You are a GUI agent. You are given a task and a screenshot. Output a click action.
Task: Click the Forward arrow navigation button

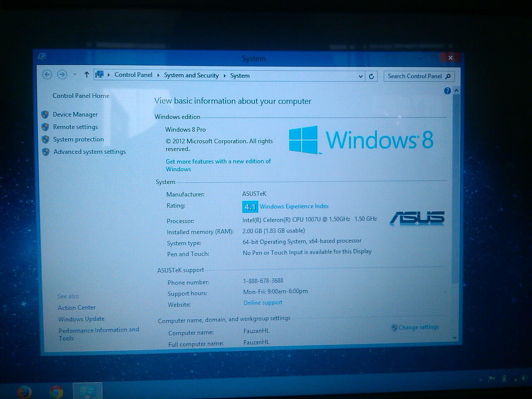pyautogui.click(x=62, y=74)
